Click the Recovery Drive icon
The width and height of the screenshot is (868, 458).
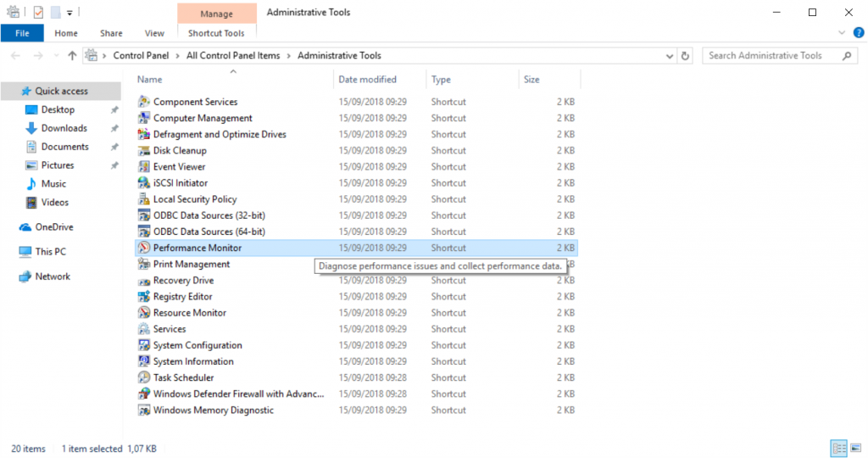pos(144,280)
